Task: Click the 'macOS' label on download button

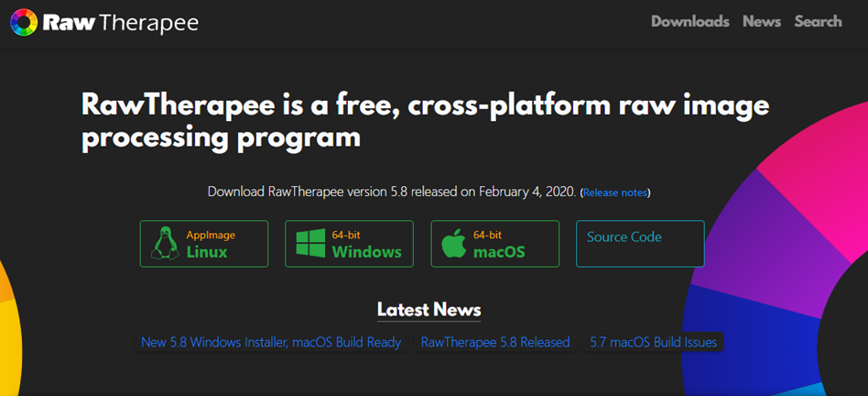Action: [x=499, y=253]
